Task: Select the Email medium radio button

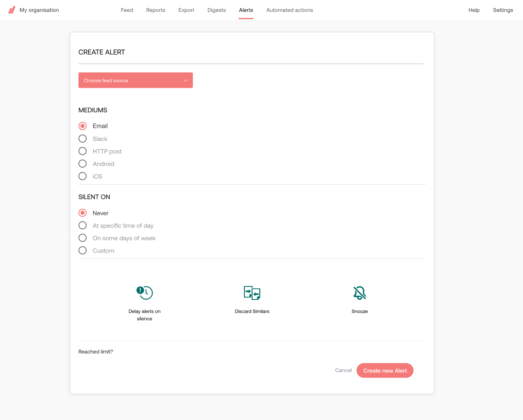Action: [83, 126]
